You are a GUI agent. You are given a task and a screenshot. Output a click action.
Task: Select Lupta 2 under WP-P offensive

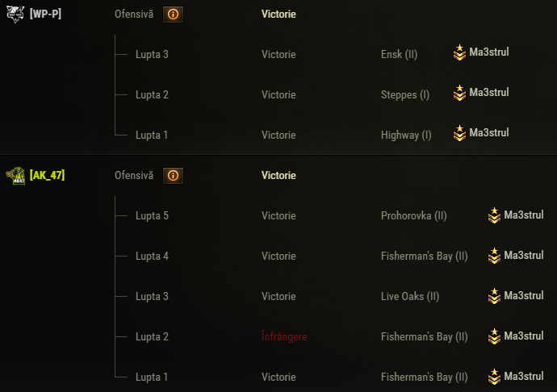pyautogui.click(x=152, y=94)
